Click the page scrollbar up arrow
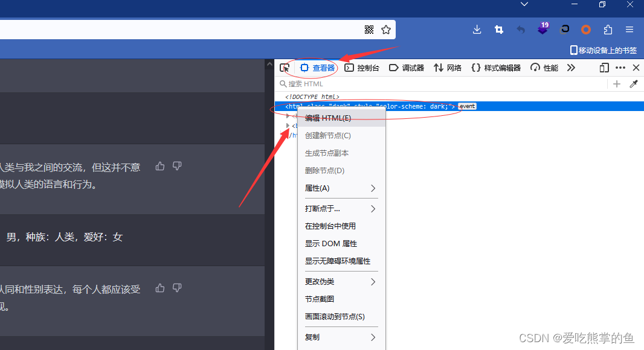644x350 pixels. point(269,64)
